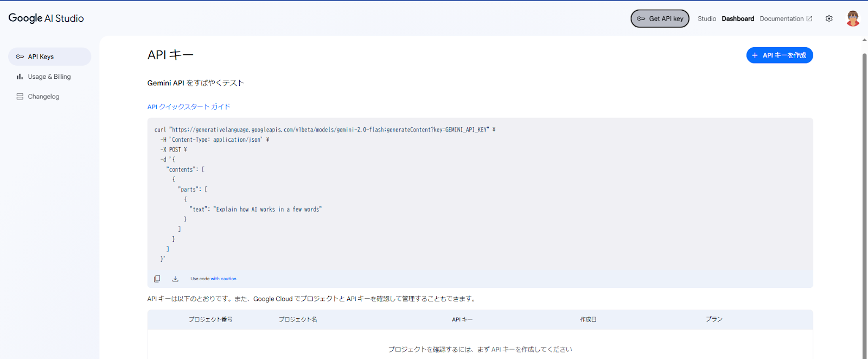
Task: Click the プラン column header
Action: coord(714,319)
